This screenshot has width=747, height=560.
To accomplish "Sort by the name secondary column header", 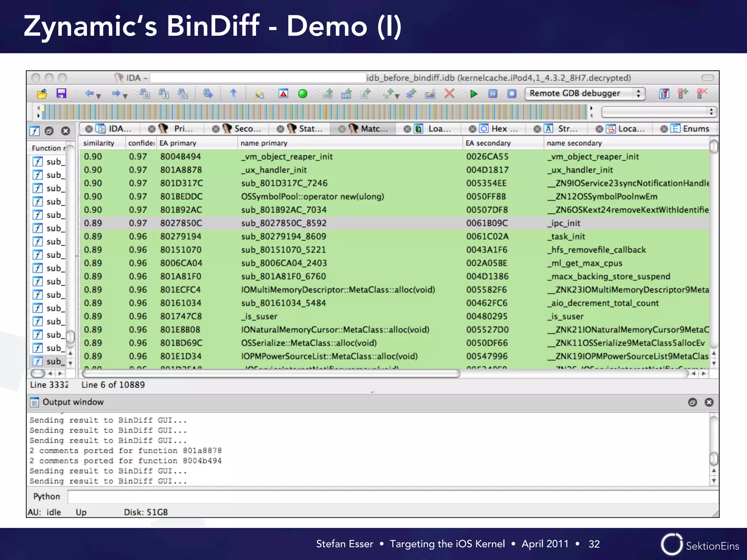I will 627,143.
